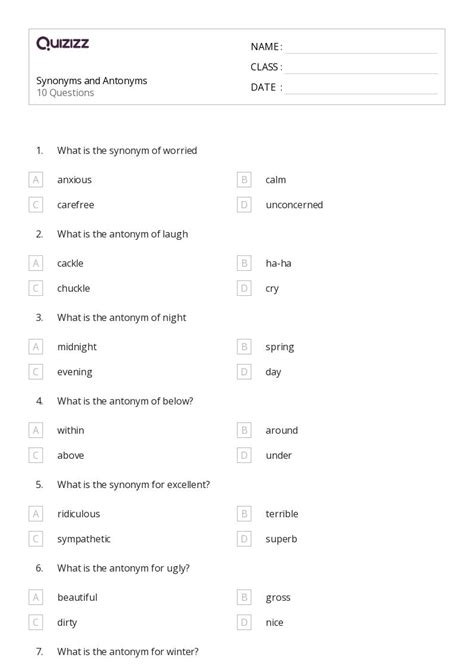This screenshot has height=670, width=474.
Task: Select box A beside cackle
Action: click(x=35, y=263)
